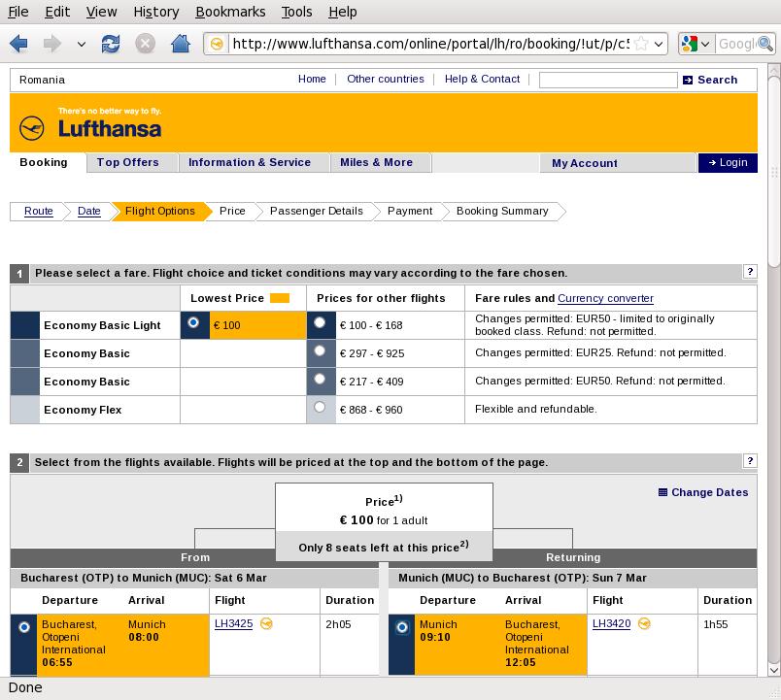Click the Stop loading icon
Screen dimensions: 781x700
pos(145,44)
